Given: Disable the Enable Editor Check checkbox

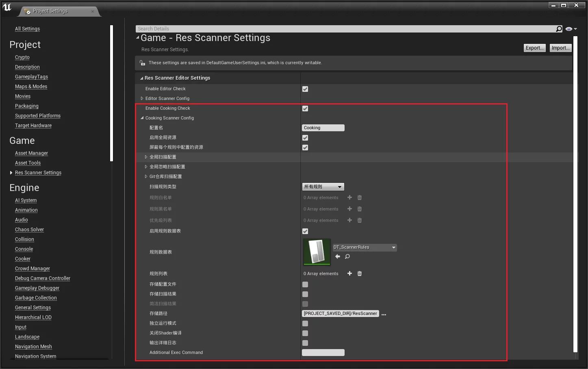Looking at the screenshot, I should coord(305,89).
